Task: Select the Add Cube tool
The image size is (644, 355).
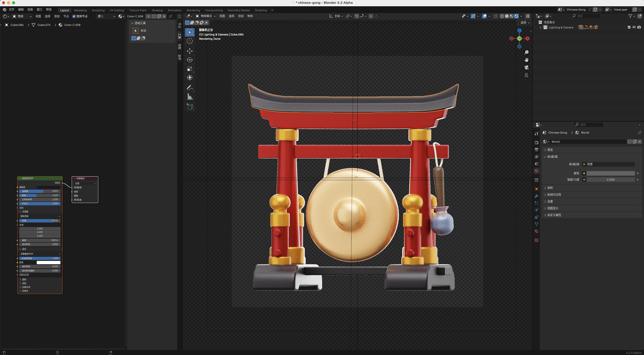Action: 190,107
